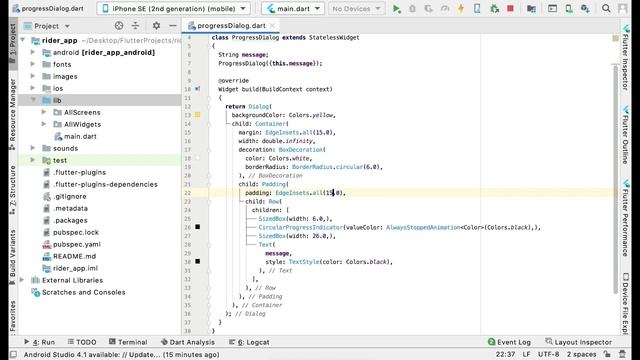Viewport: 640px width, 360px height.
Task: Stop the running app with red square
Action: [x=510, y=9]
